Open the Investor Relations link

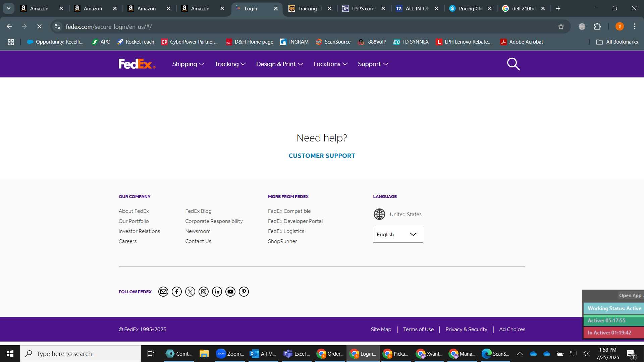pos(139,231)
